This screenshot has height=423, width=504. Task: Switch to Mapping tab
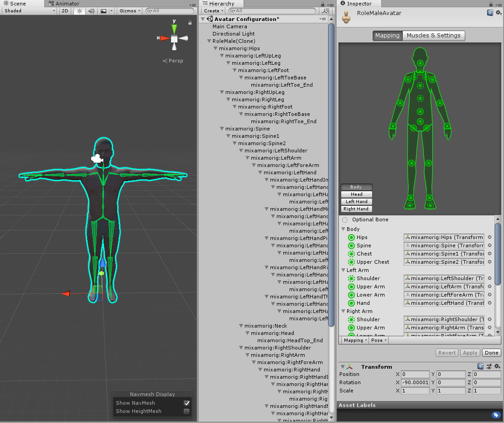click(x=387, y=36)
